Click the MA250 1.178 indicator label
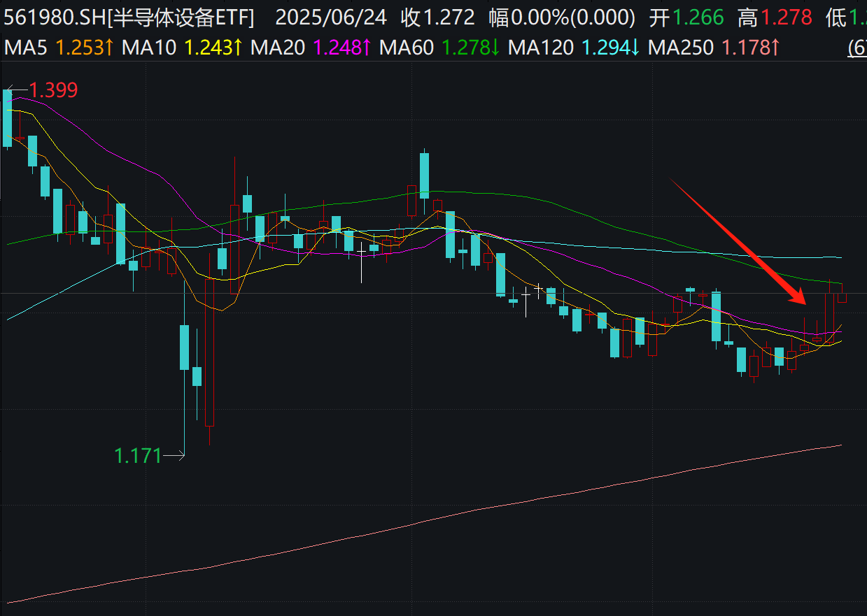Viewport: 867px width, 616px height. coord(714,48)
